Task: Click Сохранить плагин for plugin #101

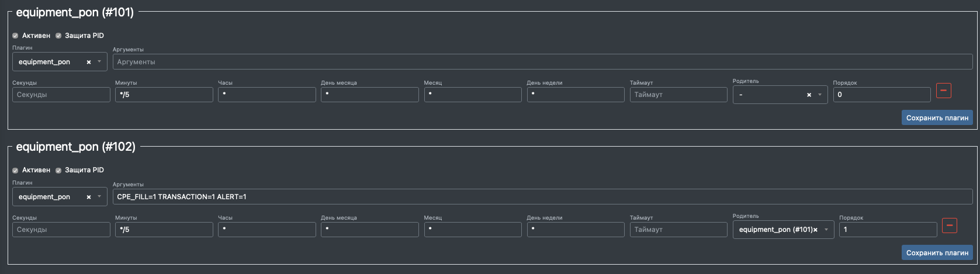Action: [937, 117]
